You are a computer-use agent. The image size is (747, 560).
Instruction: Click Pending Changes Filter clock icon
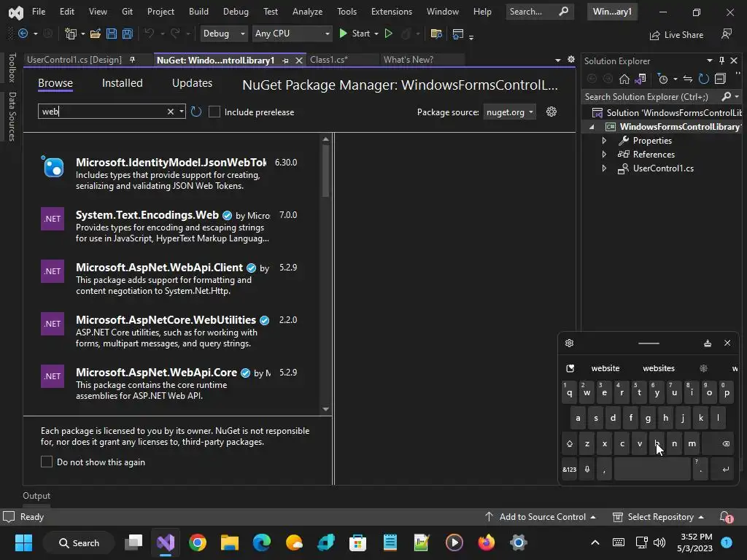click(x=662, y=79)
